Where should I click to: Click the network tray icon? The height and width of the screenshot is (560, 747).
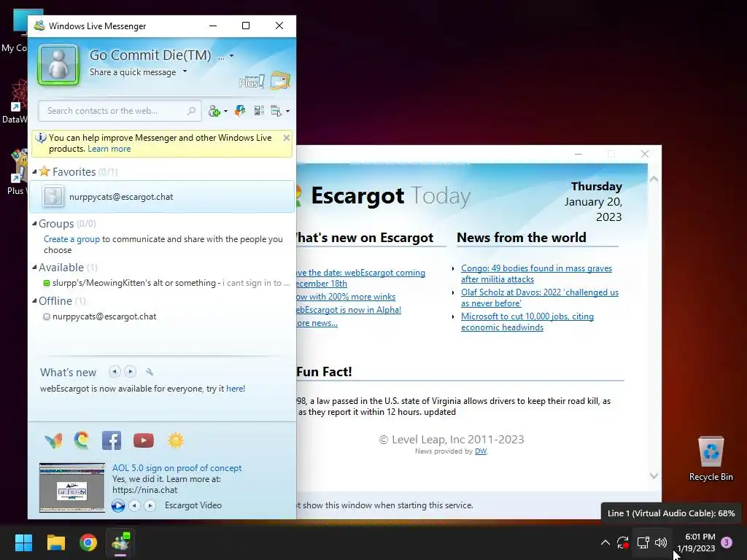[643, 542]
